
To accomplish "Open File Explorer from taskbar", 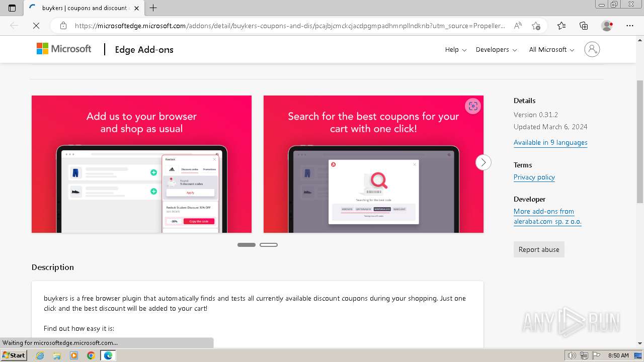I will tap(57, 355).
